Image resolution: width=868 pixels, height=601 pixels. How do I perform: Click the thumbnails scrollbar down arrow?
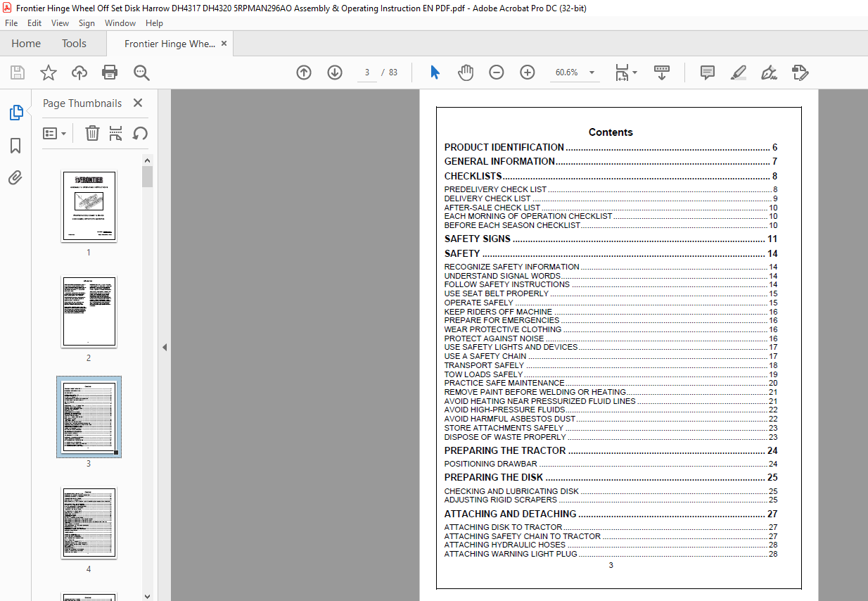147,595
